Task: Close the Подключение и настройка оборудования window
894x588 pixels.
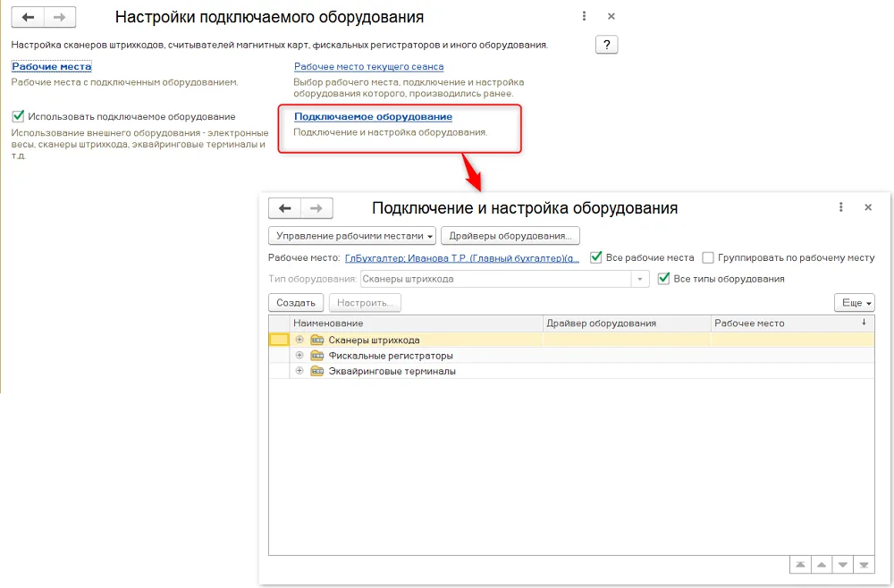Action: point(868,207)
